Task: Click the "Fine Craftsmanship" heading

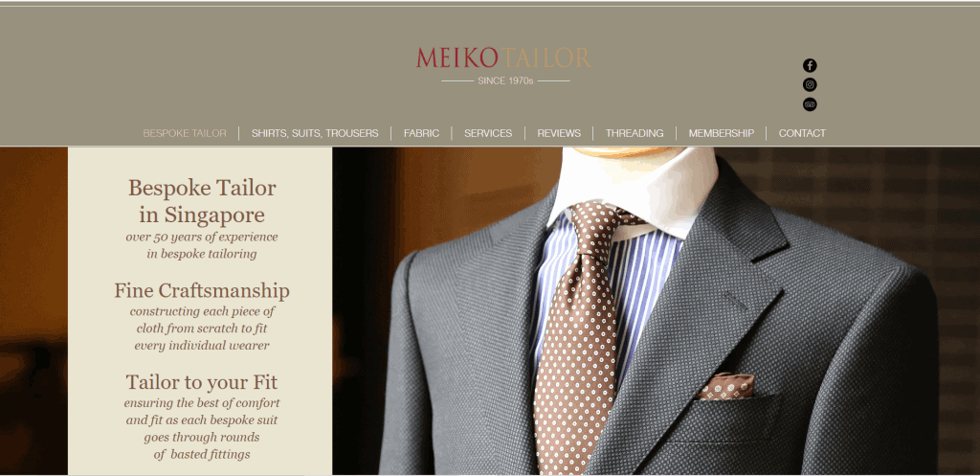Action: point(202,291)
